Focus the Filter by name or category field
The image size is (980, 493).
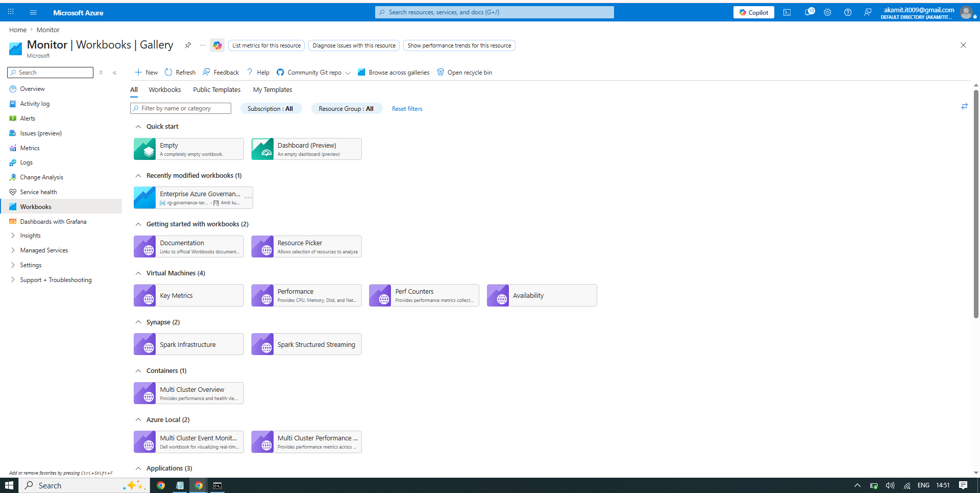181,108
